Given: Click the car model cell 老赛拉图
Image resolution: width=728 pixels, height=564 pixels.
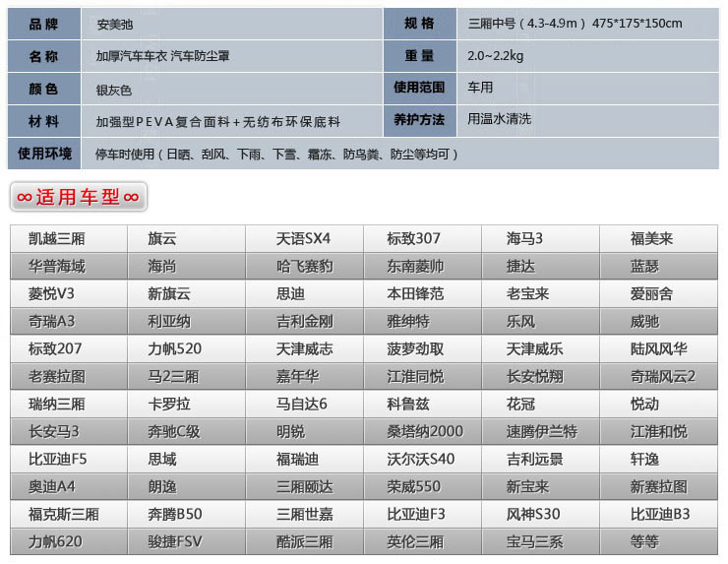Looking at the screenshot, I should (x=69, y=376).
